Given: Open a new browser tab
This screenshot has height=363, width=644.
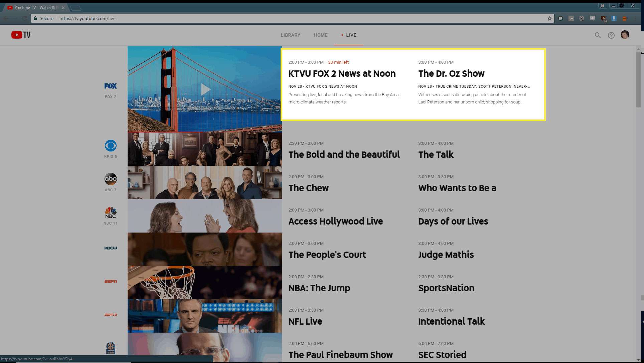Looking at the screenshot, I should 75,8.
